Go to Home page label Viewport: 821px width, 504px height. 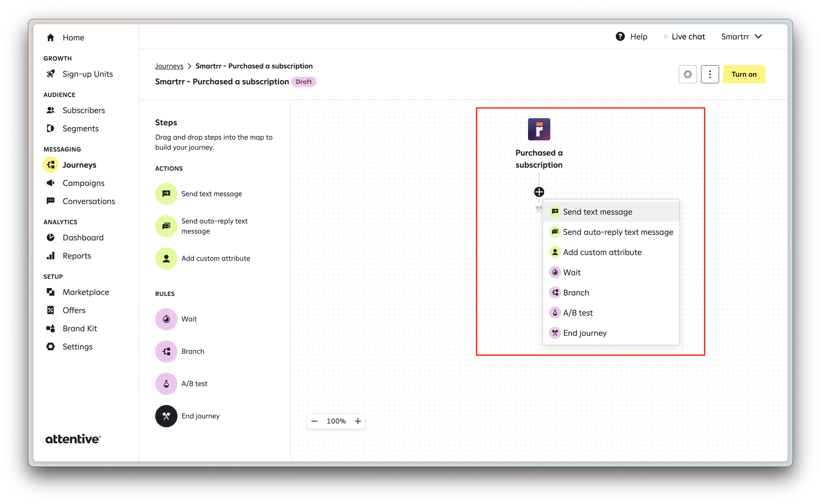73,37
